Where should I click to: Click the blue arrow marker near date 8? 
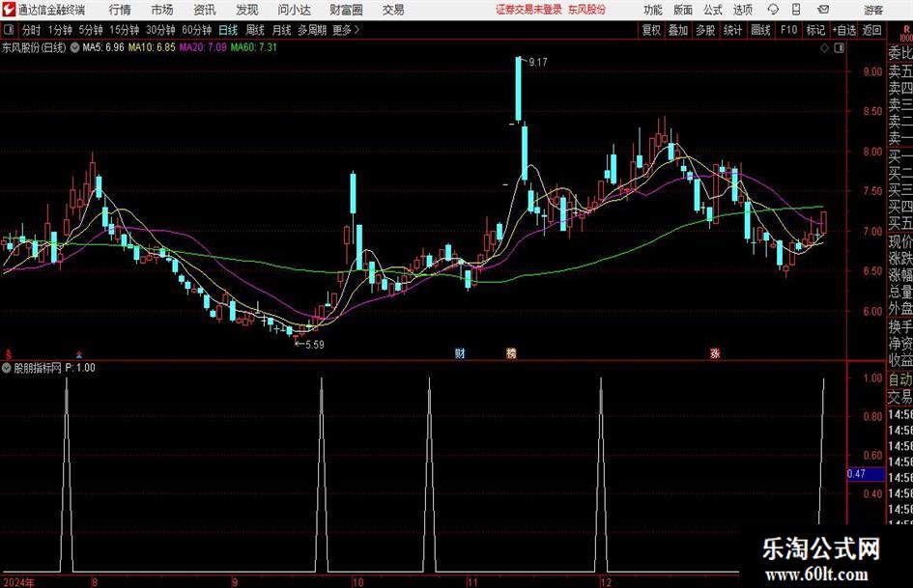coord(79,354)
